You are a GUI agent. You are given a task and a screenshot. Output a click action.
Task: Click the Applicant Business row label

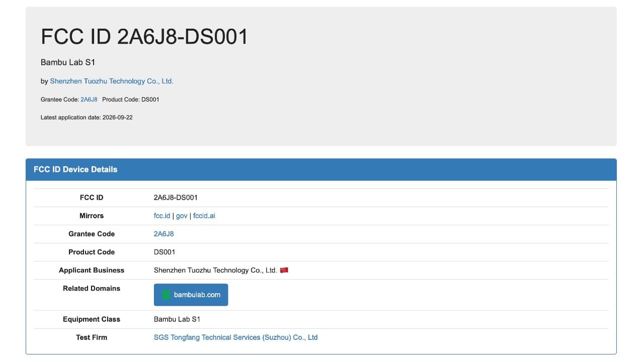[x=92, y=270]
